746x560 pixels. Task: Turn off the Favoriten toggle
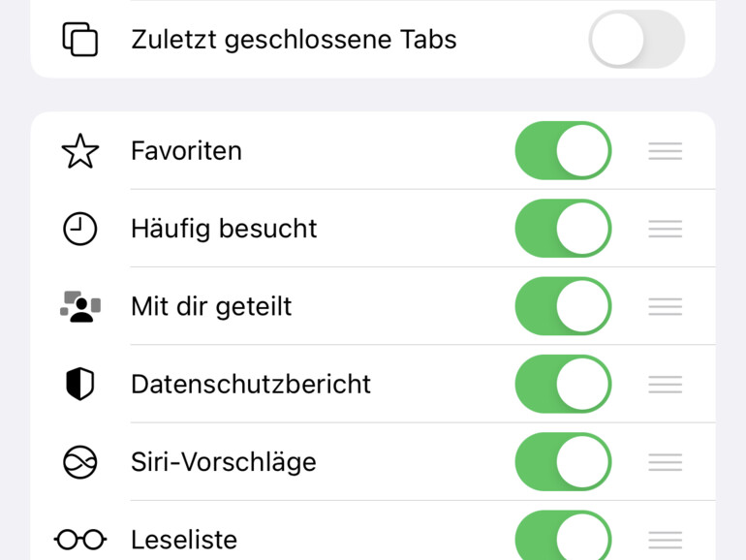pyautogui.click(x=563, y=151)
